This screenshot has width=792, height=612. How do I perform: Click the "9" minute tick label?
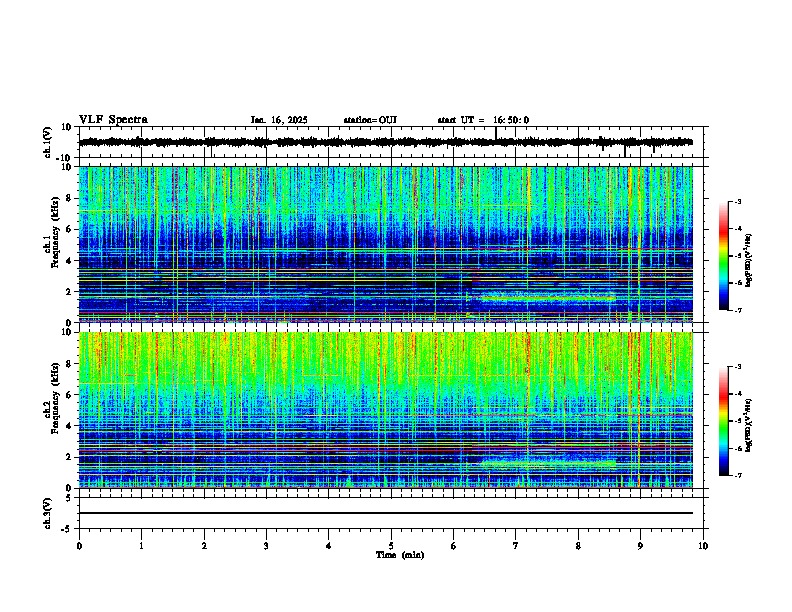pyautogui.click(x=640, y=546)
